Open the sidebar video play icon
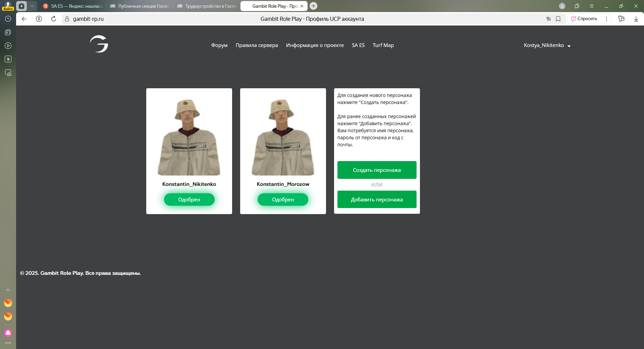Image resolution: width=644 pixels, height=349 pixels. point(8,46)
